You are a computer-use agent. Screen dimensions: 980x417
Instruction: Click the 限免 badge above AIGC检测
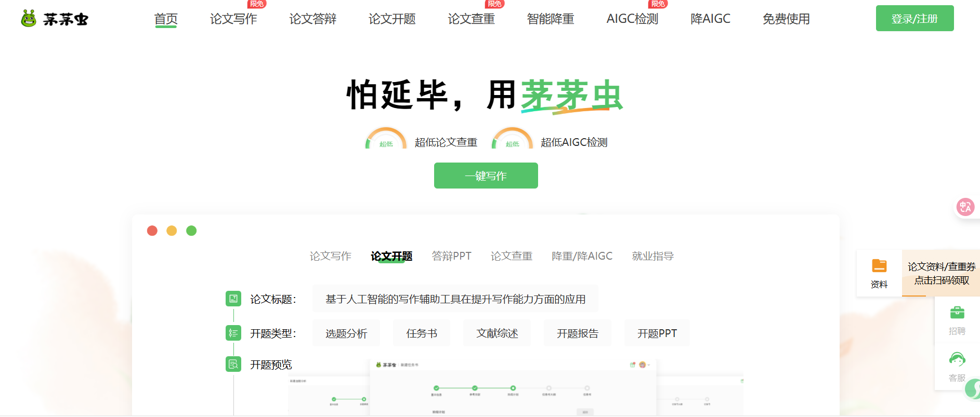(658, 4)
